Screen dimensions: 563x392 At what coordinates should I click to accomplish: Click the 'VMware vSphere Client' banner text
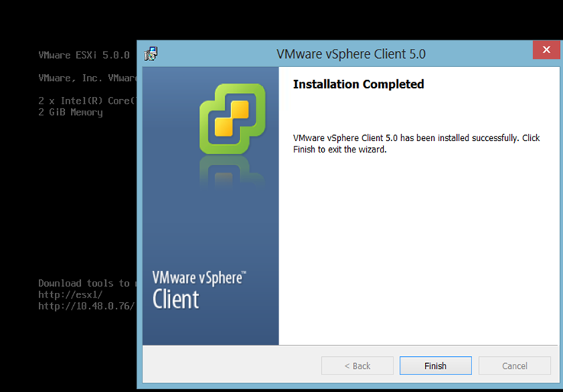coord(199,290)
